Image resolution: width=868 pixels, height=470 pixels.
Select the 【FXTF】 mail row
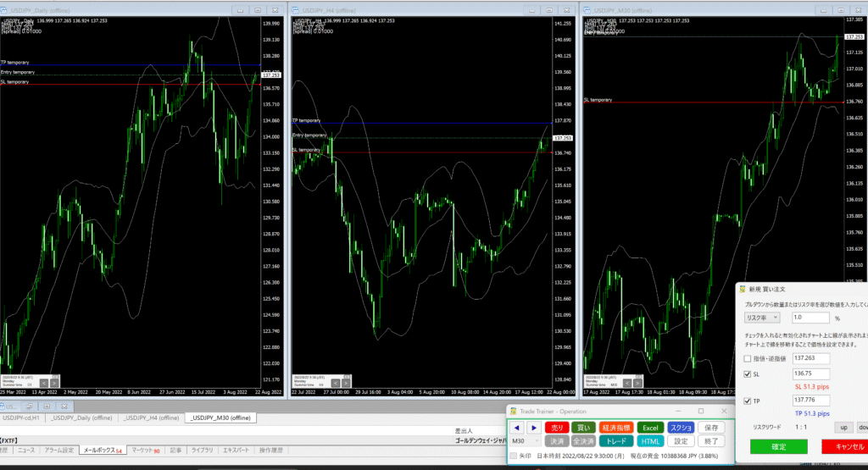point(253,440)
